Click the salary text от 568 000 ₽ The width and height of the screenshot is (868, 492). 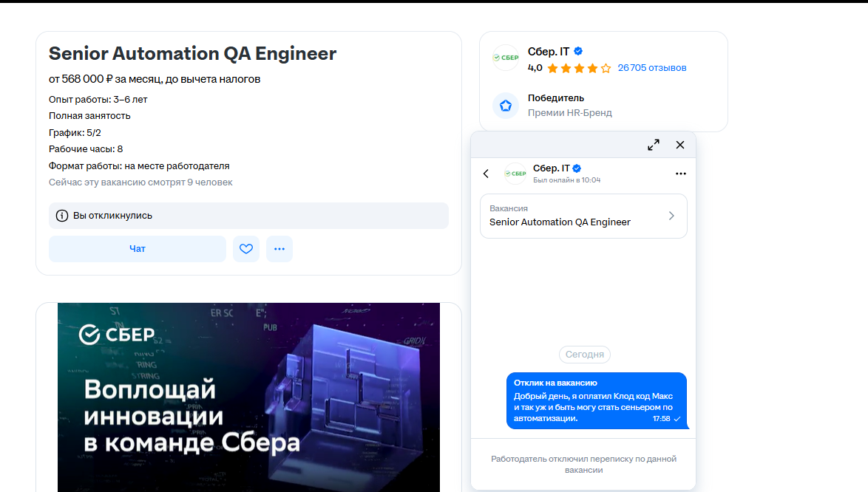(155, 79)
